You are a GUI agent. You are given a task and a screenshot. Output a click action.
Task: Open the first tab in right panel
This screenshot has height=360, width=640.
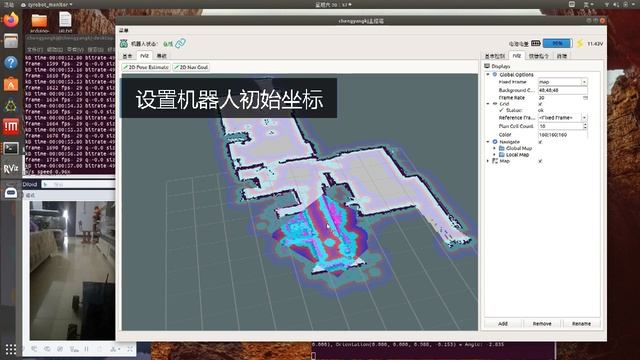[495, 56]
